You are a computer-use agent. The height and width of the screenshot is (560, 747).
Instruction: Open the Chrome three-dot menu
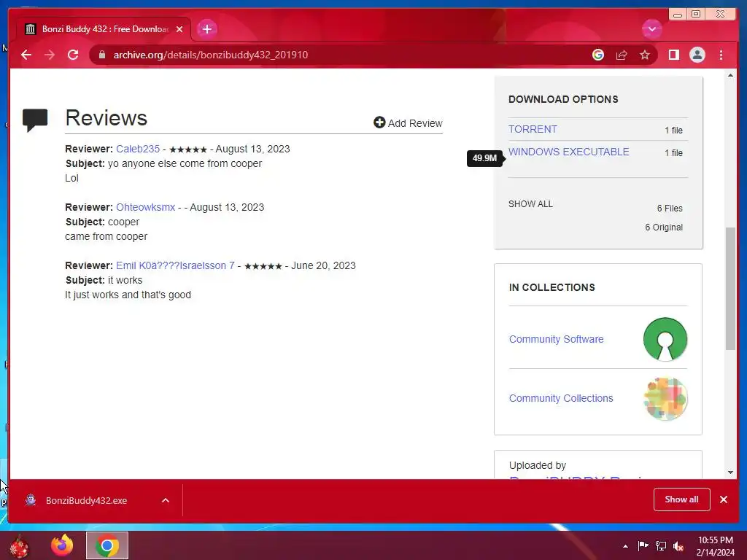[721, 55]
